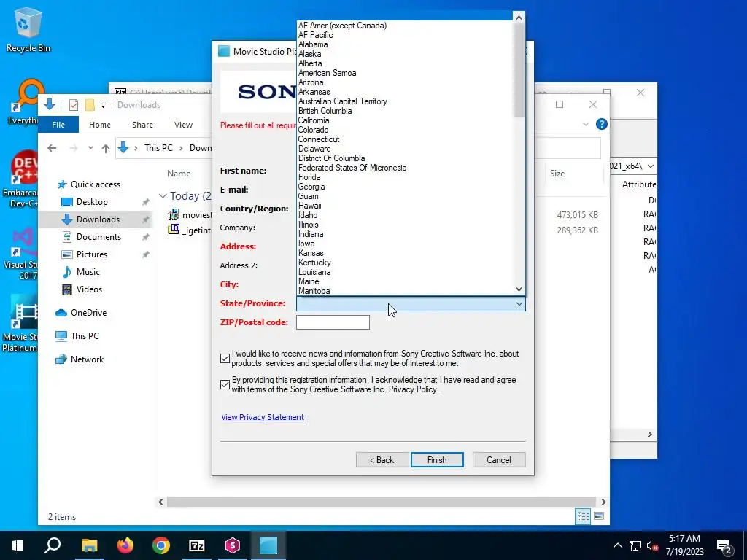Switch to large icons view in Explorer
The height and width of the screenshot is (560, 747).
click(x=599, y=516)
